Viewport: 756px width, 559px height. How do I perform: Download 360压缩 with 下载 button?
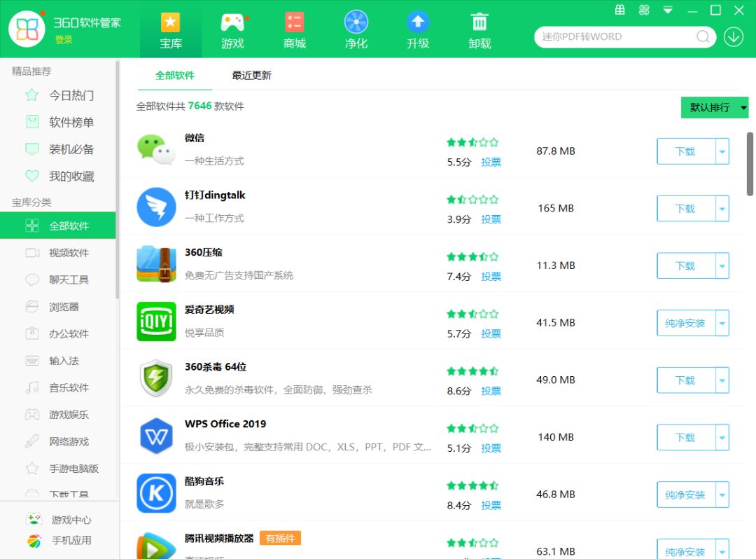point(686,265)
